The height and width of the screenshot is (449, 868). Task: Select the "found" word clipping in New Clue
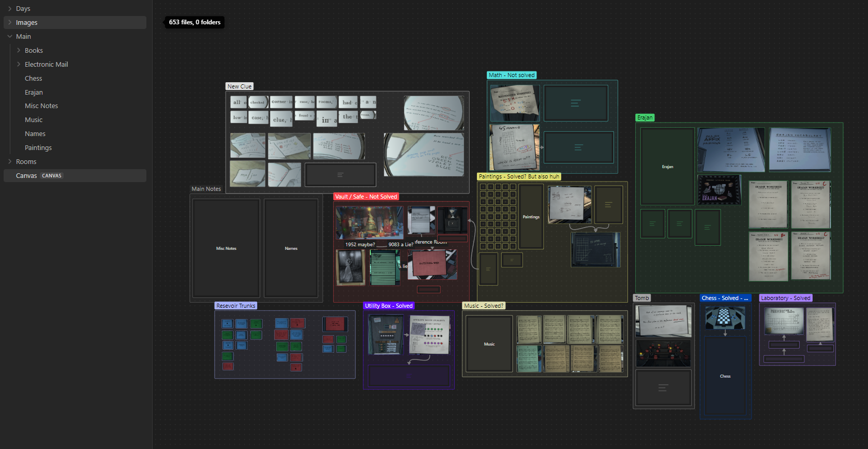click(x=304, y=116)
